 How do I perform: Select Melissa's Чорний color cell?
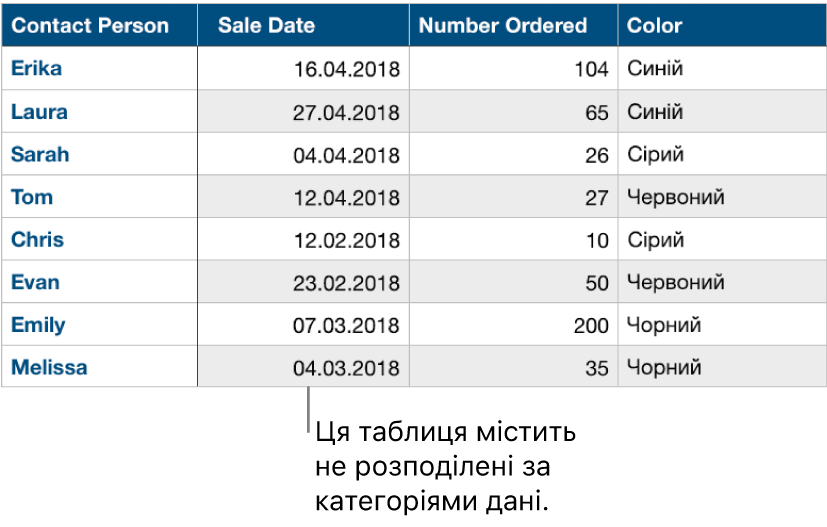pyautogui.click(x=664, y=368)
